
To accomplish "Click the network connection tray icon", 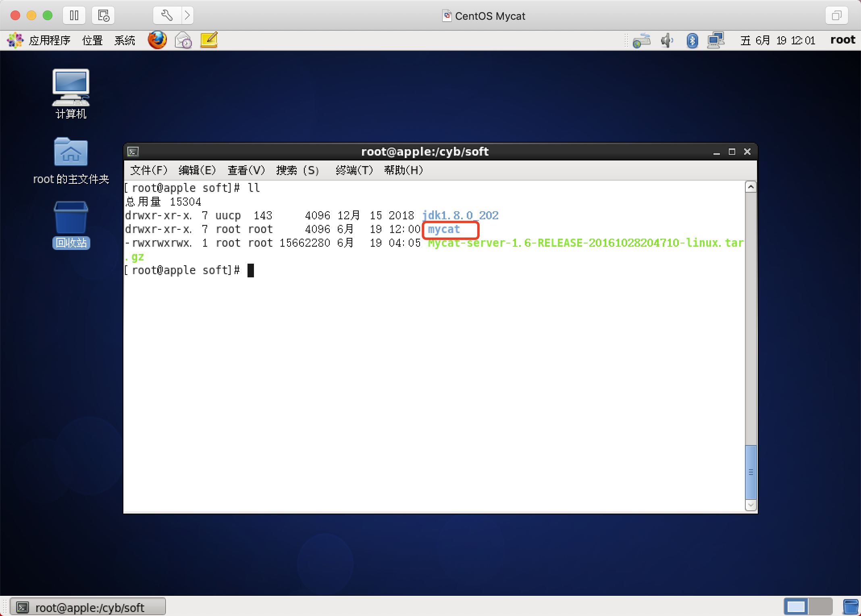I will coord(641,40).
